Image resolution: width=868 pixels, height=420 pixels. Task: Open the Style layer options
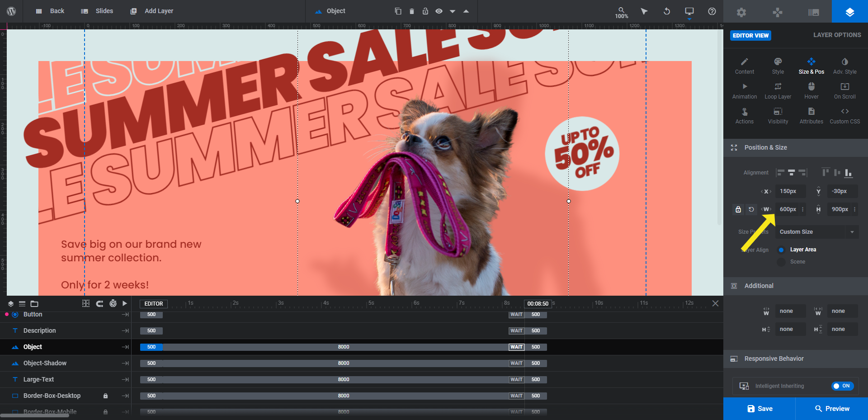coord(778,66)
